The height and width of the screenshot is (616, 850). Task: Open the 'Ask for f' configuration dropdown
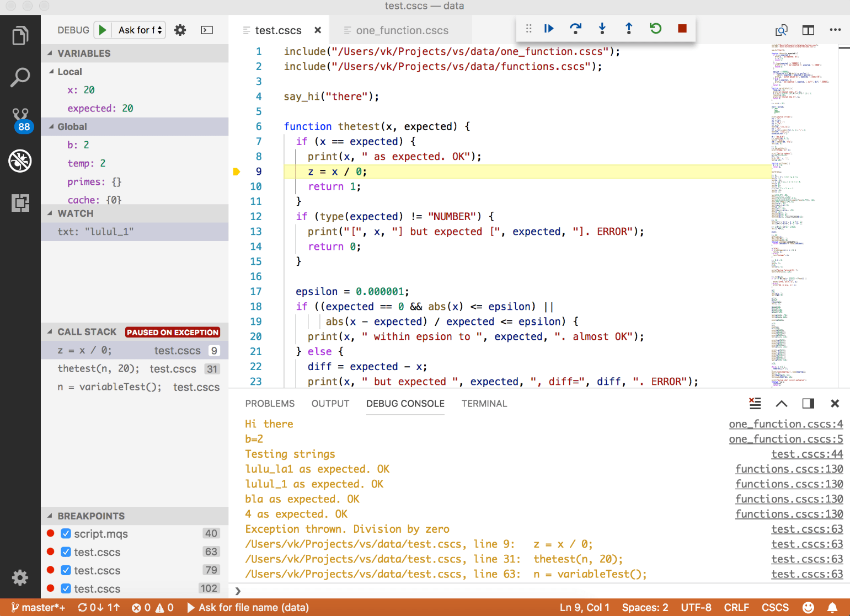[138, 30]
